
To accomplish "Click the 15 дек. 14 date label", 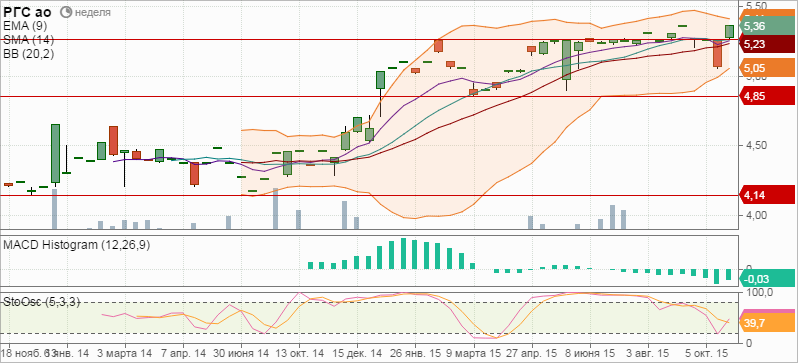I will pyautogui.click(x=358, y=353).
